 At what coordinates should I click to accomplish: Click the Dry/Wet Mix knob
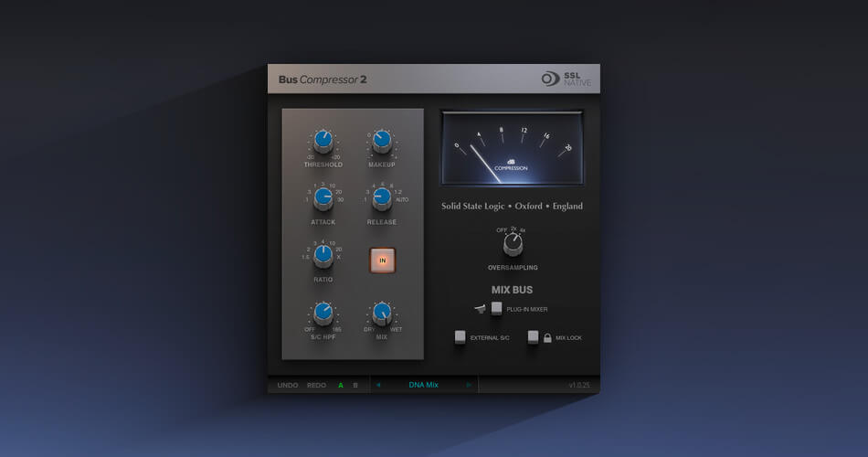(382, 314)
